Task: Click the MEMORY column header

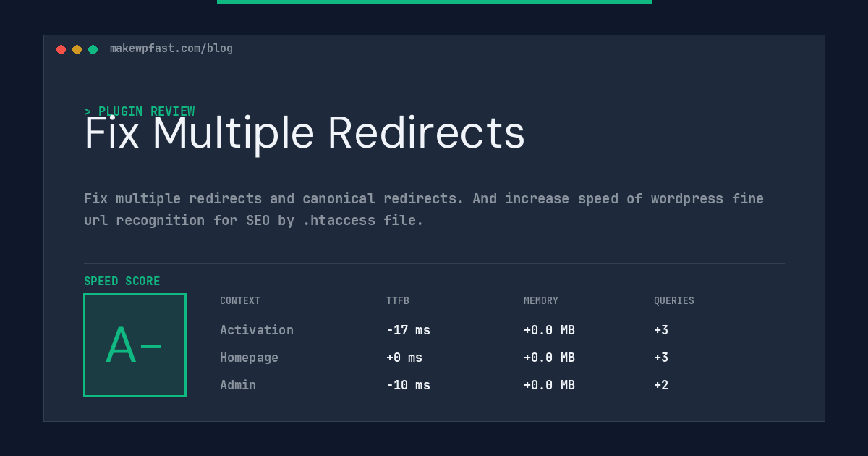Action: click(x=541, y=301)
